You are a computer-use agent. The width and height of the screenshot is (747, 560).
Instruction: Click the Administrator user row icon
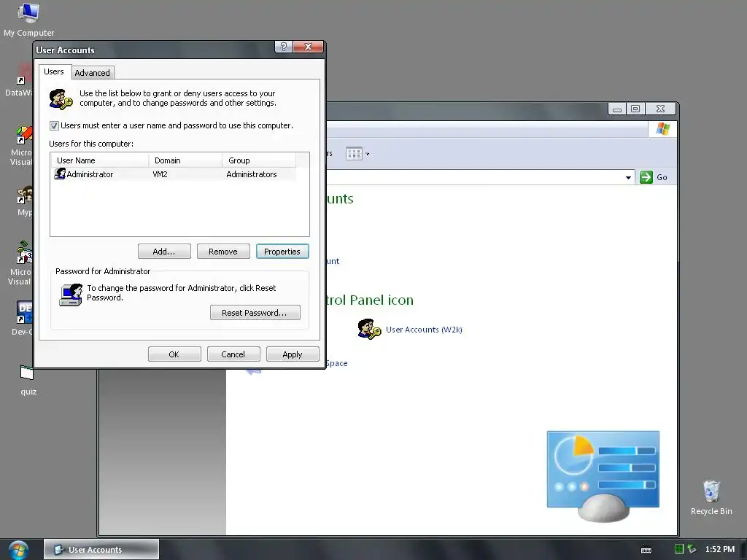tap(60, 174)
